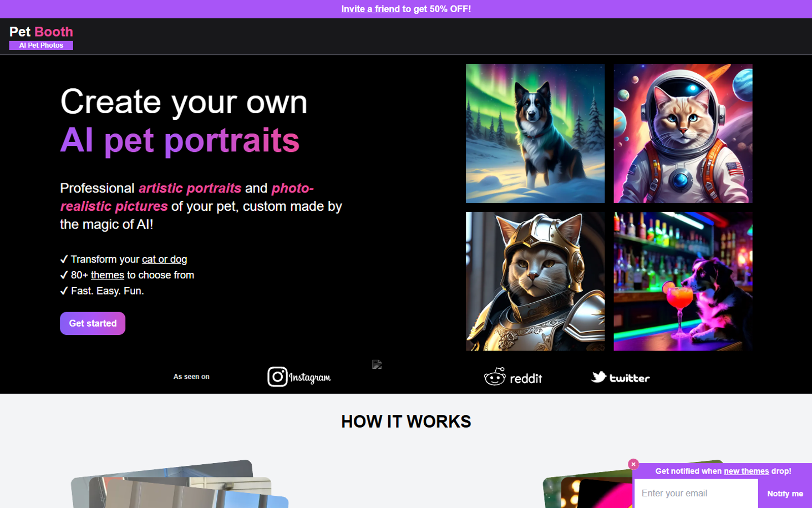Open the aurora dog portrait thumbnail
Image resolution: width=812 pixels, height=508 pixels.
click(535, 133)
